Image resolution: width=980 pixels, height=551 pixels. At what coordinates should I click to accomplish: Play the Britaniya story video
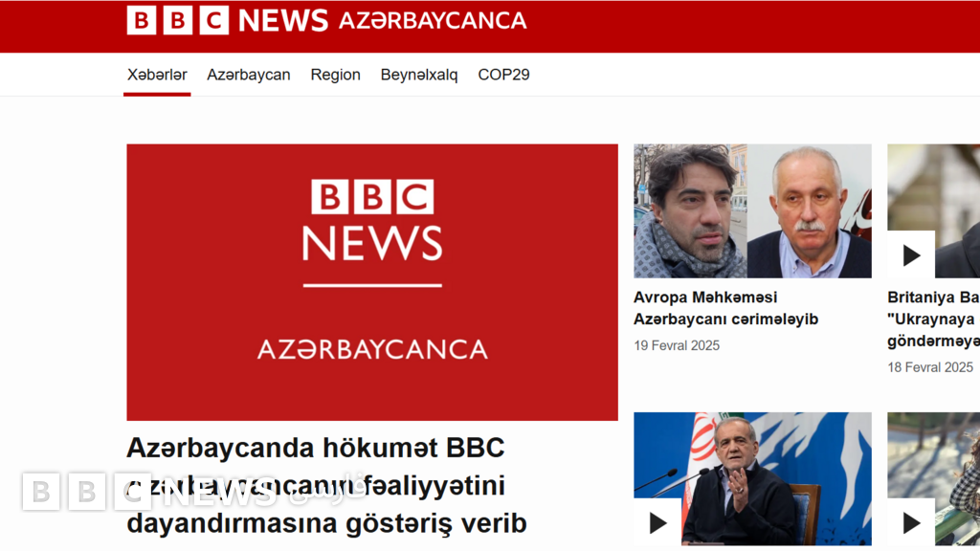pos(911,255)
